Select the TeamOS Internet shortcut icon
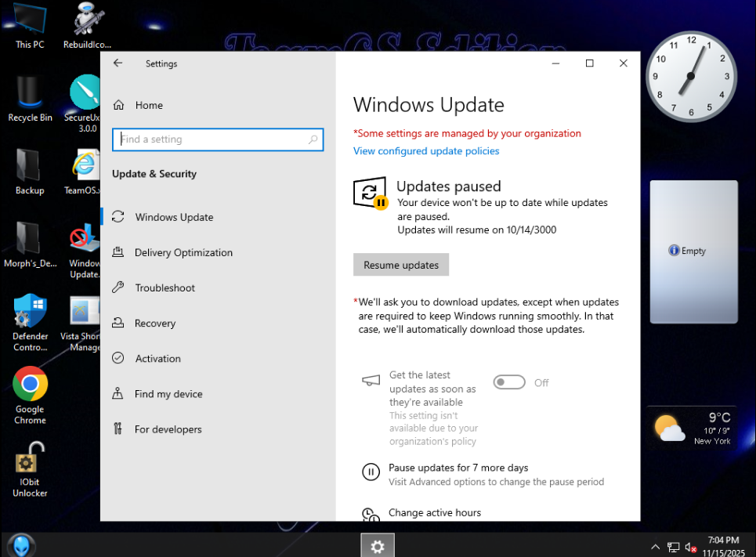This screenshot has height=557, width=756. click(x=83, y=172)
